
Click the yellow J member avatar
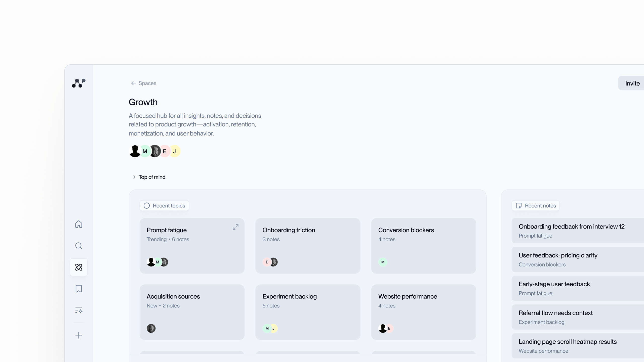175,151
